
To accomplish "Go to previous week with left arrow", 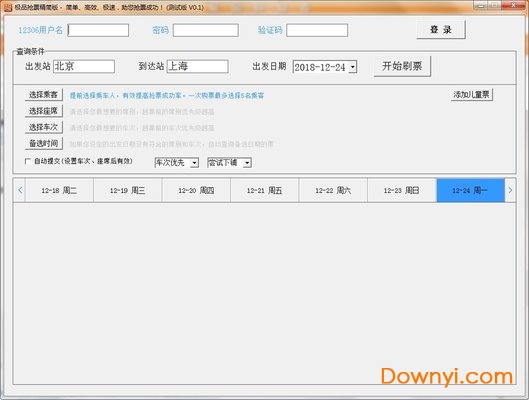I will point(20,190).
